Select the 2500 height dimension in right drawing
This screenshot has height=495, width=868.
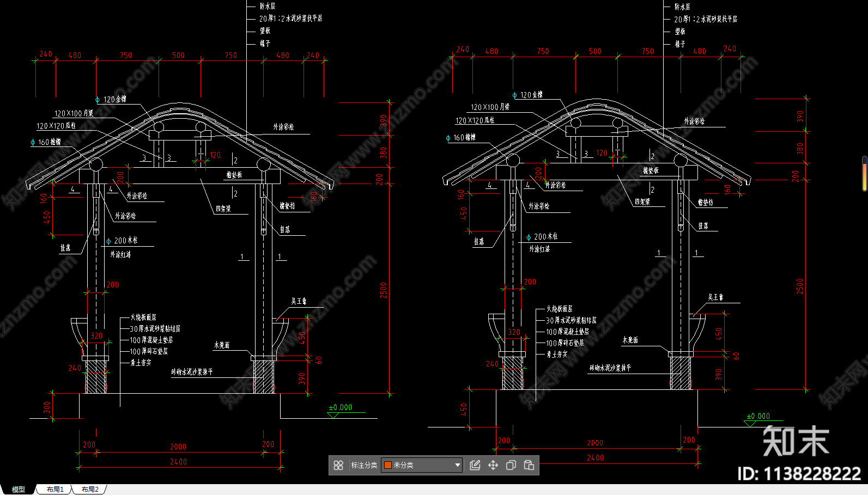click(x=800, y=286)
